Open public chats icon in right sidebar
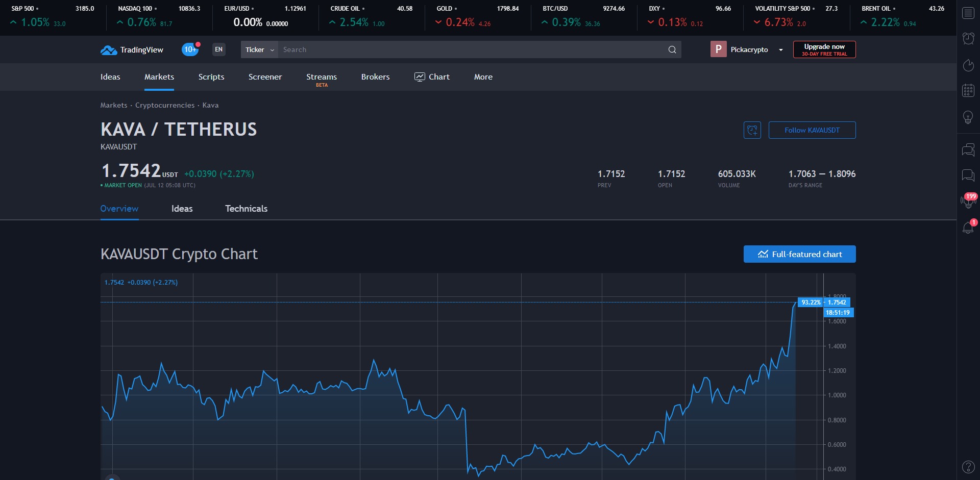Viewport: 980px width, 480px height. pyautogui.click(x=968, y=150)
